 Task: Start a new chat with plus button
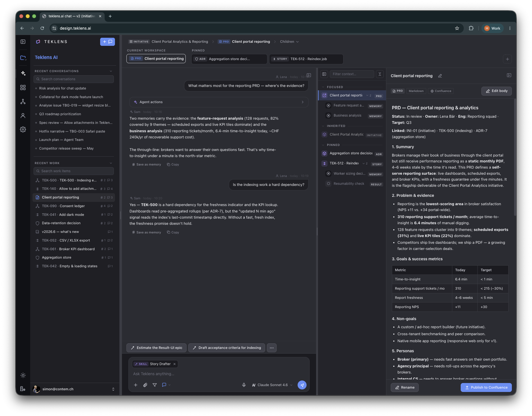107,42
